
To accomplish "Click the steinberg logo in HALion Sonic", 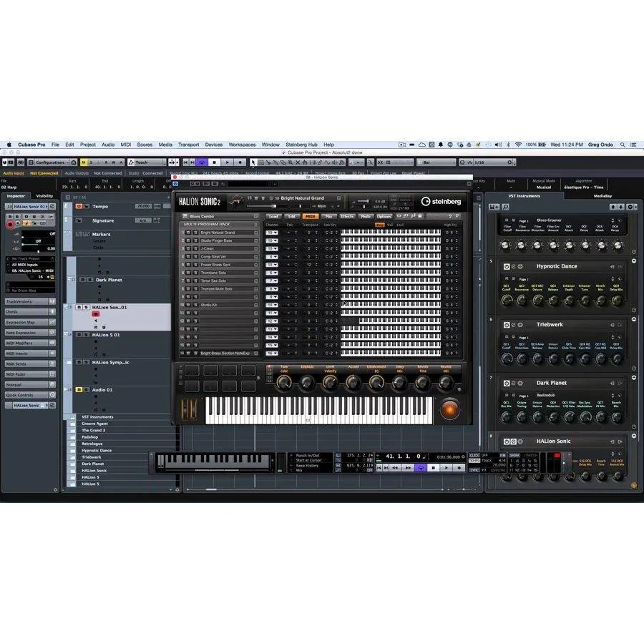I will pos(441,201).
